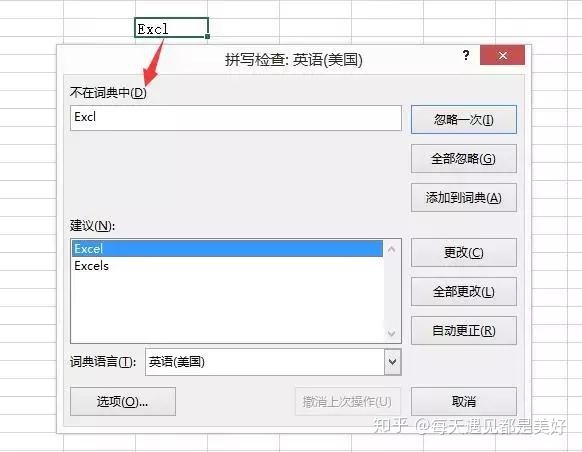This screenshot has height=452, width=582.
Task: Click the 更改 (Change) button
Action: 464,252
